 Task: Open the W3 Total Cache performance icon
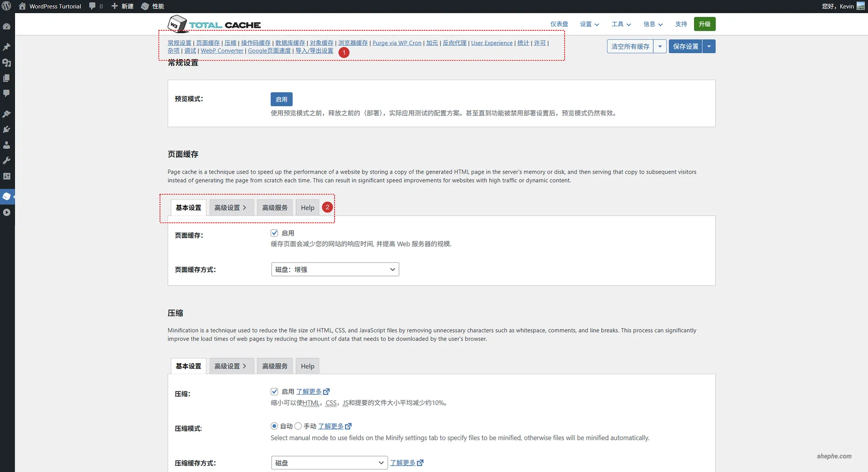[x=7, y=196]
